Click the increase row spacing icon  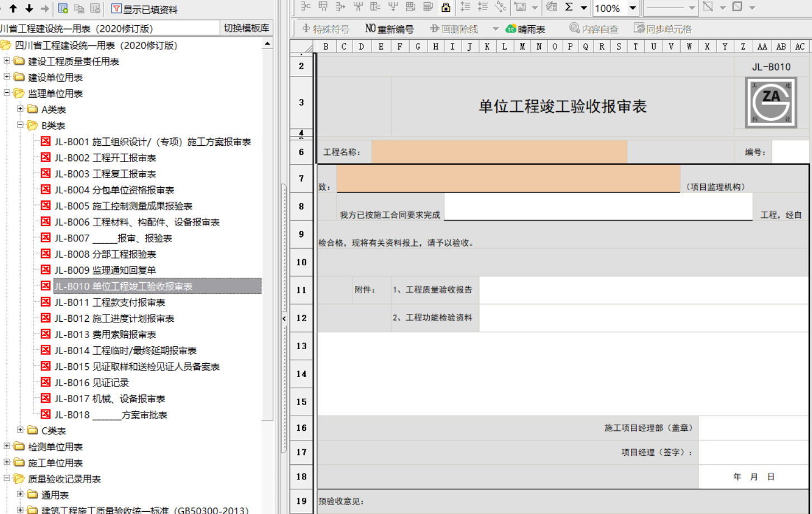tap(465, 7)
